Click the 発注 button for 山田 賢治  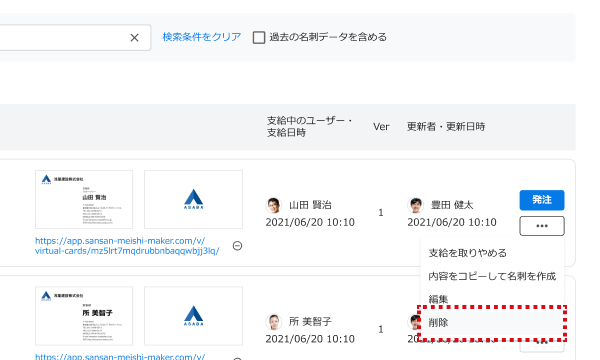tap(541, 200)
